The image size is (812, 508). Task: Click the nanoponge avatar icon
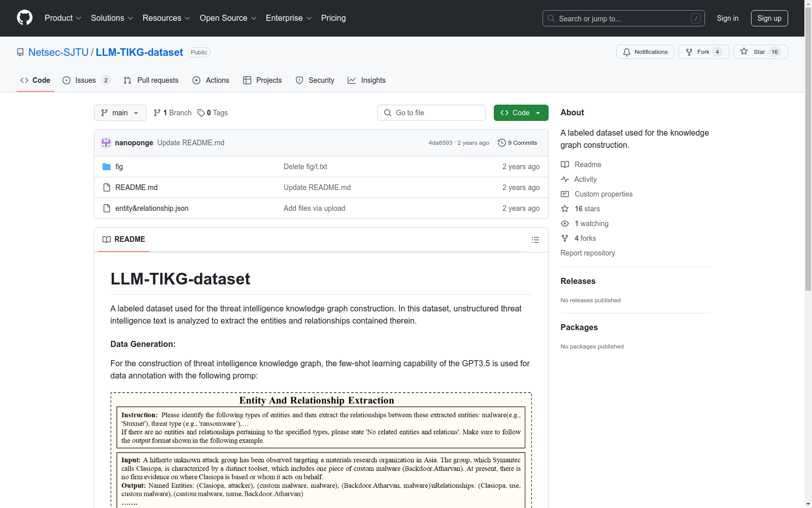coord(106,143)
